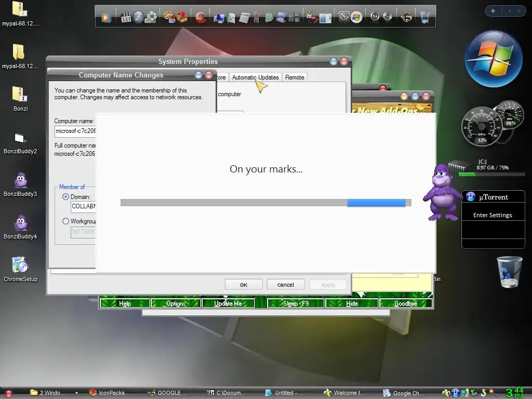Click the BonziBuddy Help button
Image resolution: width=532 pixels, height=399 pixels.
tap(125, 303)
